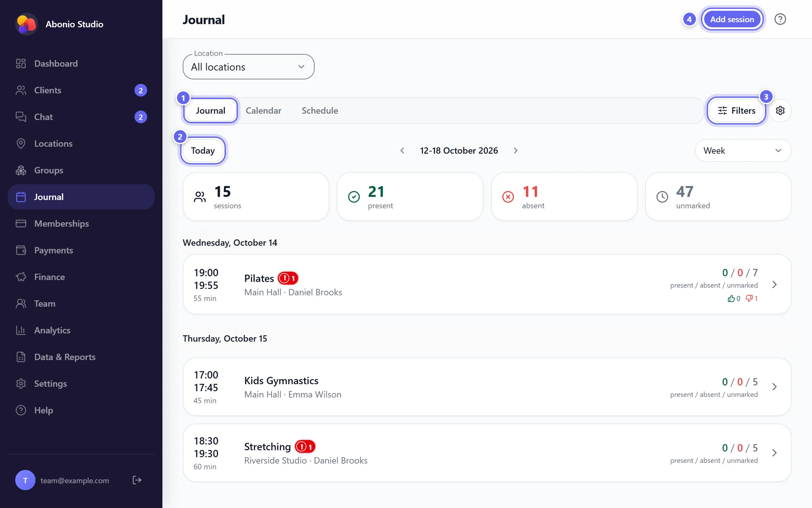Screen dimensions: 812x508
Task: Click thumbs-up feedback count on Pilates session
Action: (734, 298)
